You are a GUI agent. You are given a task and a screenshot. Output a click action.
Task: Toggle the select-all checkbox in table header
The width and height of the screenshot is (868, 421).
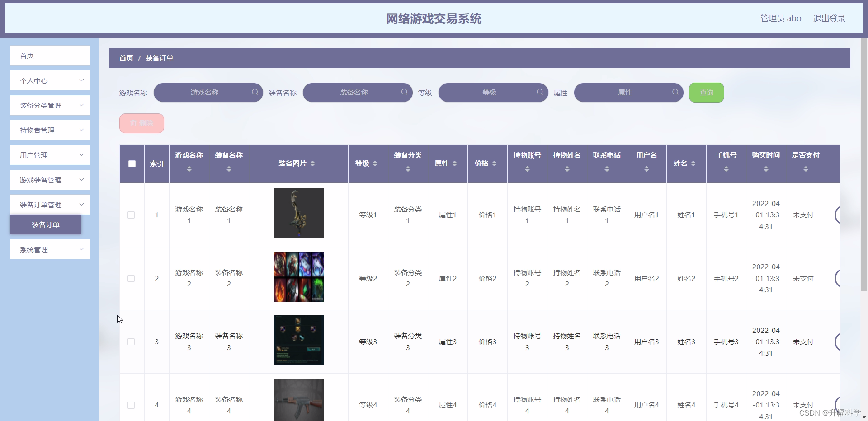[x=131, y=164]
